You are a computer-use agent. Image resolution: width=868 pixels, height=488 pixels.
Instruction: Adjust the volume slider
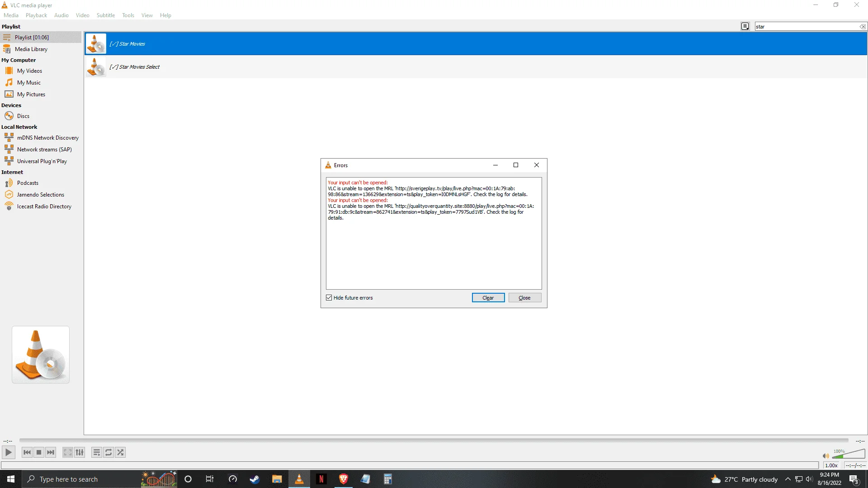click(x=849, y=454)
